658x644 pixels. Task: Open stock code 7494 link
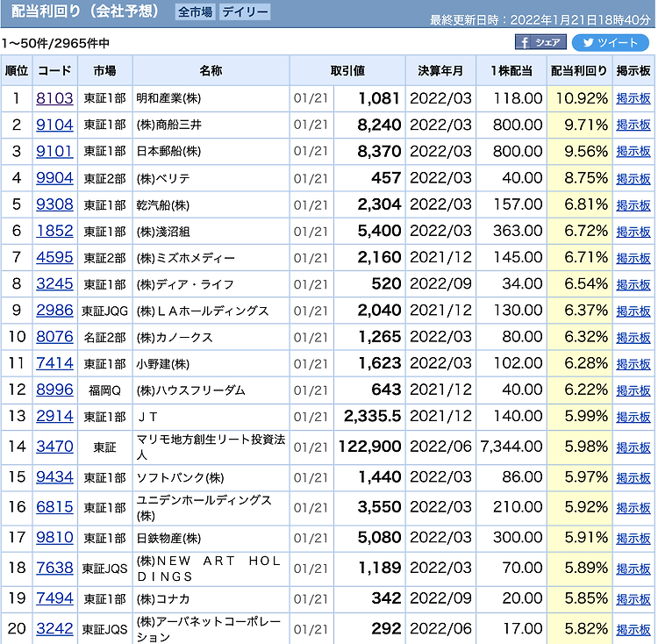(x=54, y=598)
